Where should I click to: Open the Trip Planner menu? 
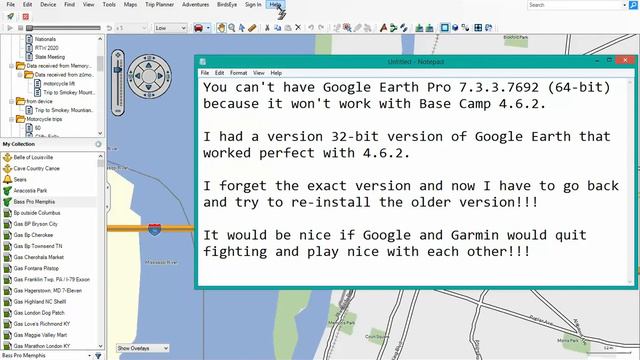pos(160,4)
